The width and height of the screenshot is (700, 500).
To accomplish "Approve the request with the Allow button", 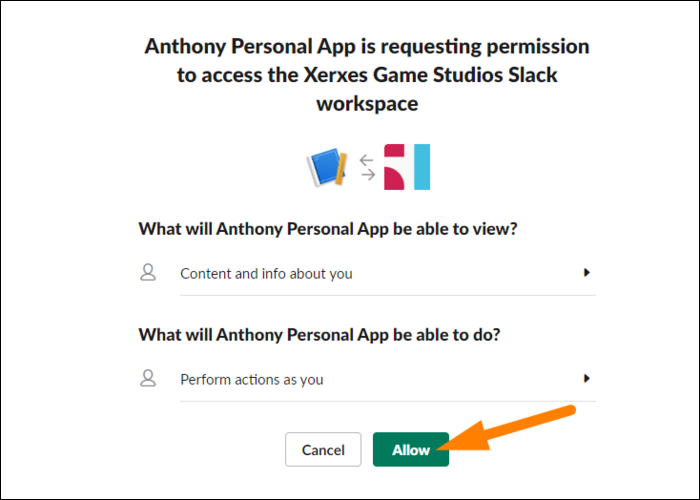I will click(x=410, y=450).
